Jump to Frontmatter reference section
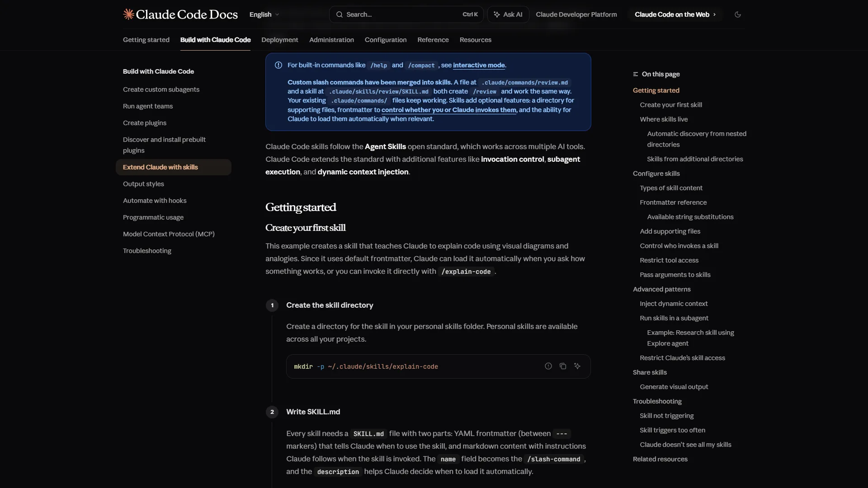868x488 pixels. [x=673, y=202]
